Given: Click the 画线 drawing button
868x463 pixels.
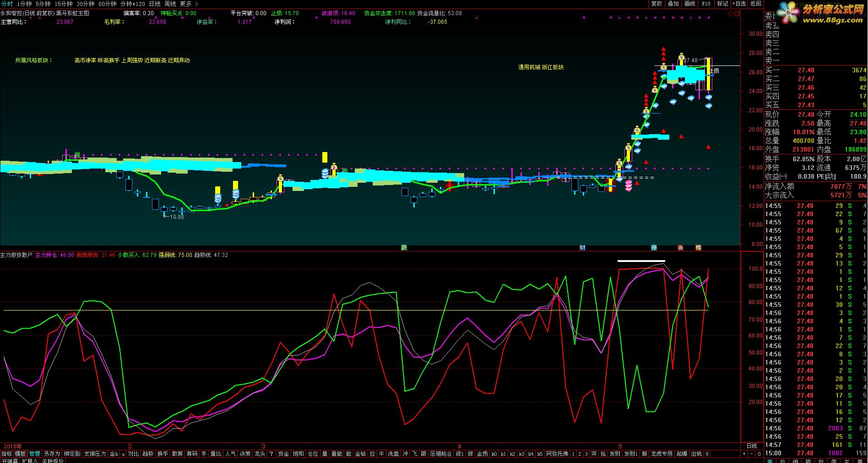Looking at the screenshot, I should (689, 4).
